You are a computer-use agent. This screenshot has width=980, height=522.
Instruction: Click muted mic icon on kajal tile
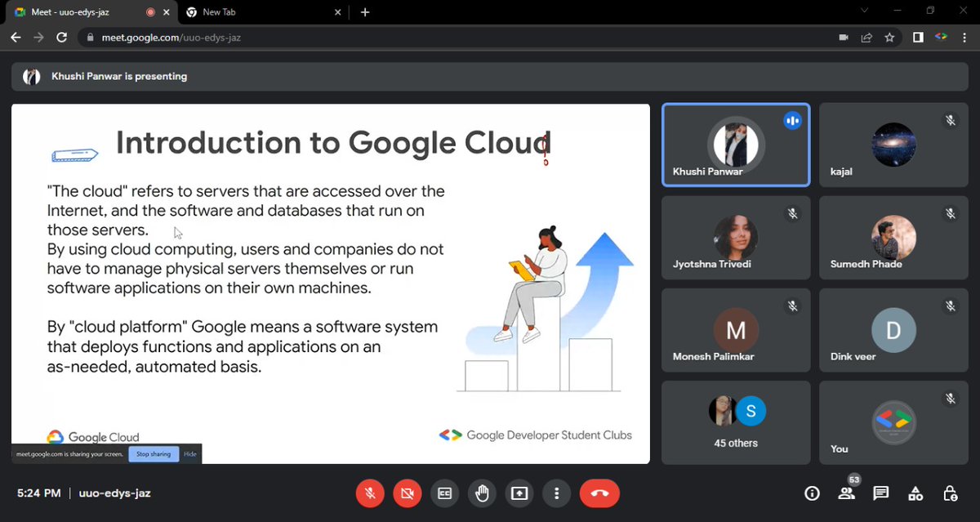pyautogui.click(x=951, y=121)
